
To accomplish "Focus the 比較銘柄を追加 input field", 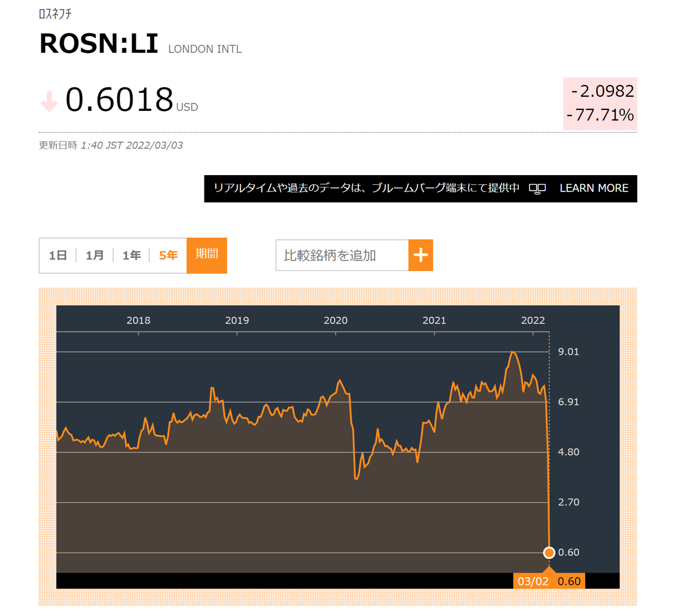I will (x=342, y=255).
